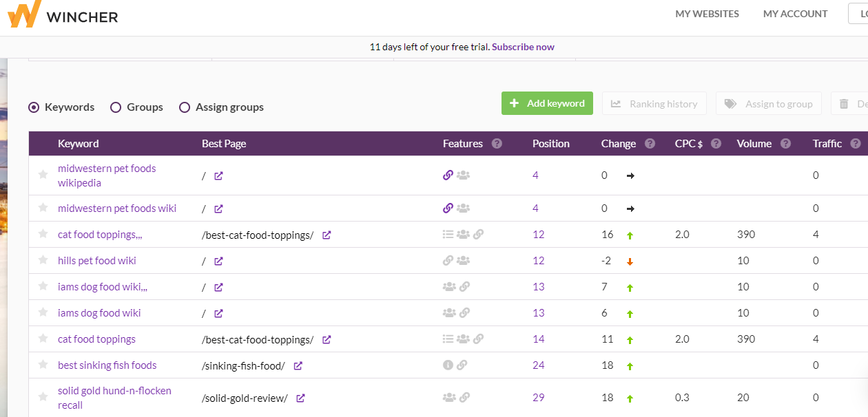Star the 'cat food toppings,,,' keyword
The width and height of the screenshot is (868, 417).
(x=43, y=235)
